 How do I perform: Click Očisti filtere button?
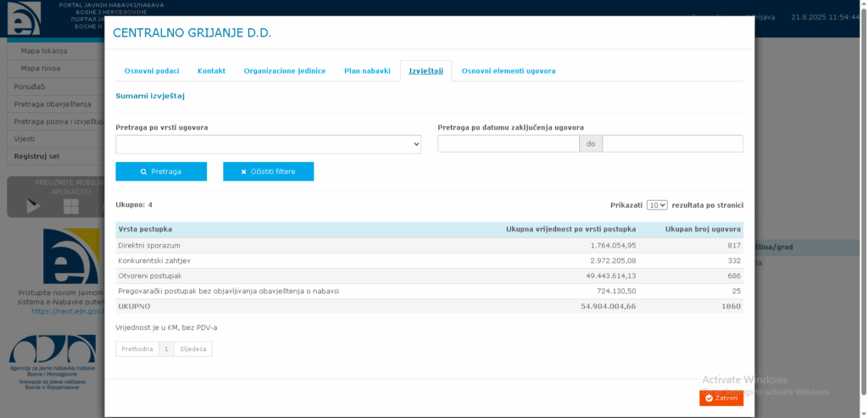point(268,171)
